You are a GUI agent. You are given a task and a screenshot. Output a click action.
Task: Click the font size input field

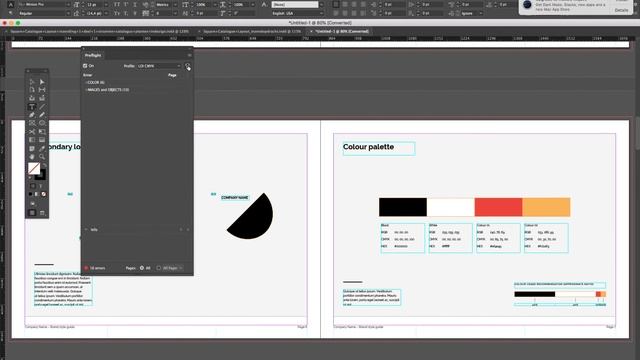(x=93, y=4)
